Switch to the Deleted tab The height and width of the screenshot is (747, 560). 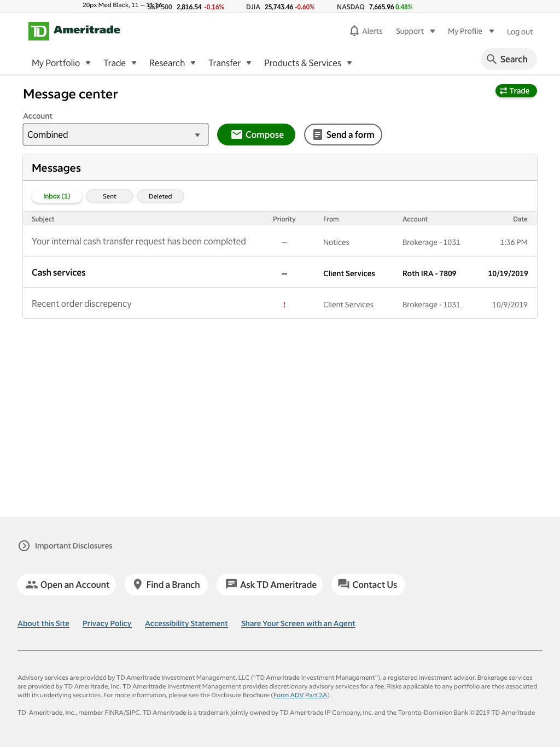[160, 196]
